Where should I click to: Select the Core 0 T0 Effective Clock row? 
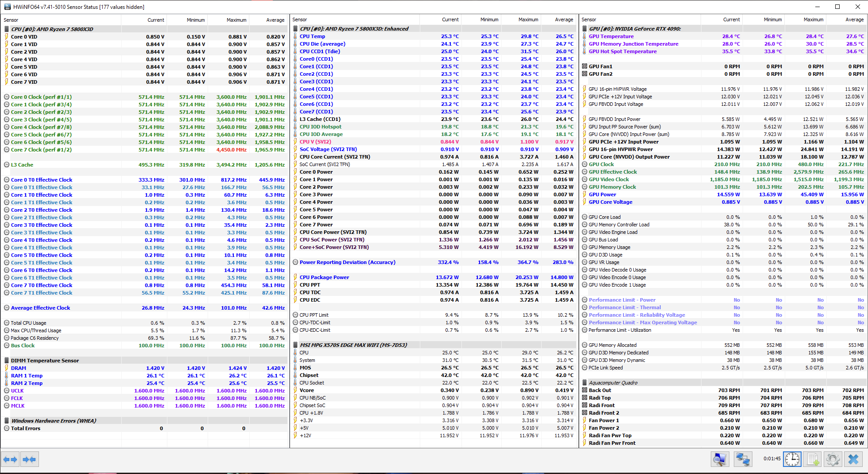point(145,180)
